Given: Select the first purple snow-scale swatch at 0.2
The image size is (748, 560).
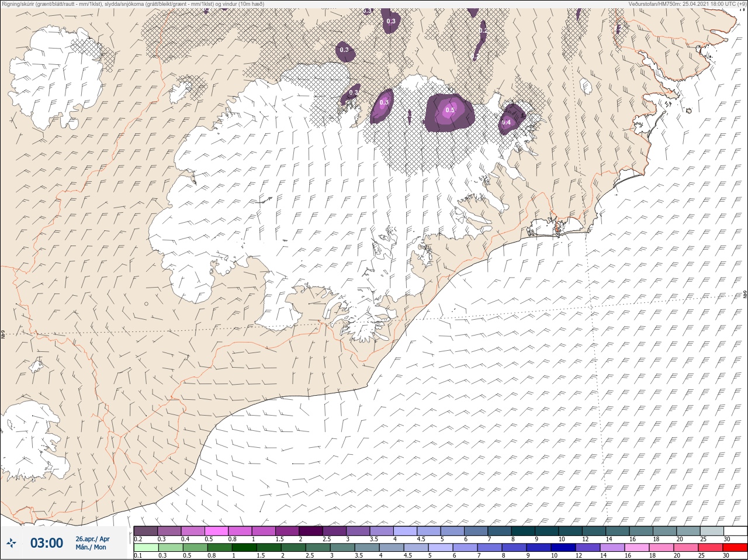Looking at the screenshot, I should tap(146, 531).
